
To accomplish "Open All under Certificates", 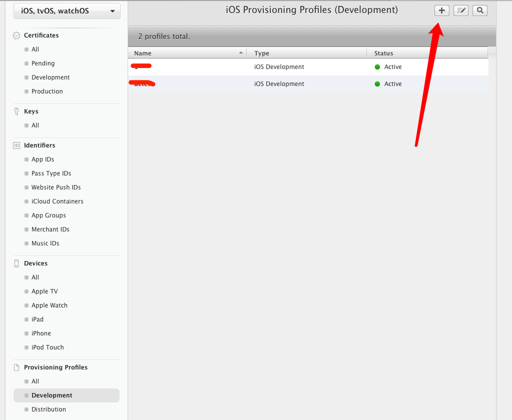I will tap(35, 49).
